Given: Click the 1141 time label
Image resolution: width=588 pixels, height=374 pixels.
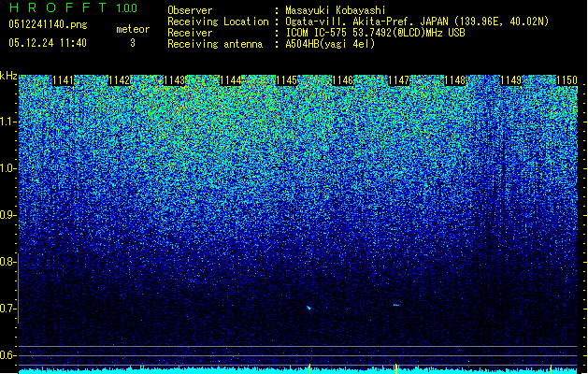Looking at the screenshot, I should tap(63, 80).
